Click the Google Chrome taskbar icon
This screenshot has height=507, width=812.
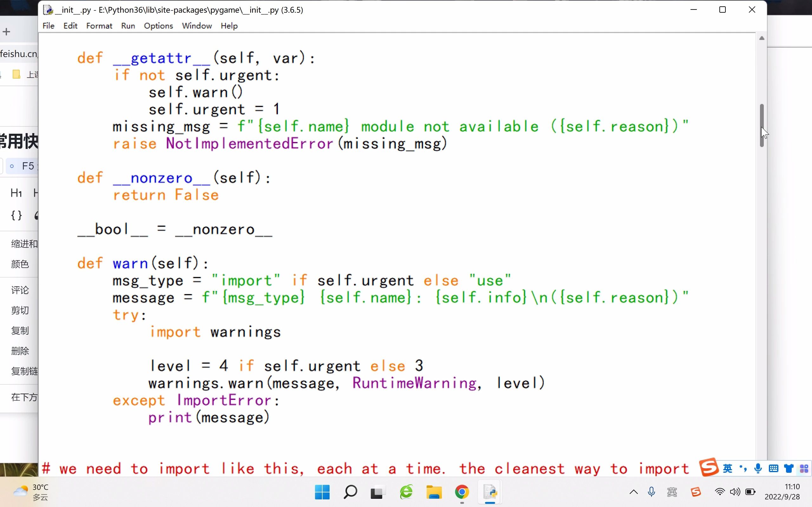461,492
